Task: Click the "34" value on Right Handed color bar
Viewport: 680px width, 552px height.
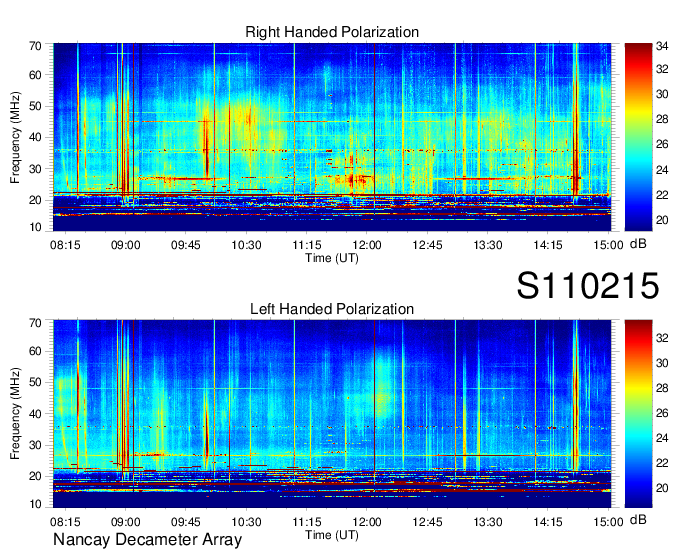Action: 662,46
